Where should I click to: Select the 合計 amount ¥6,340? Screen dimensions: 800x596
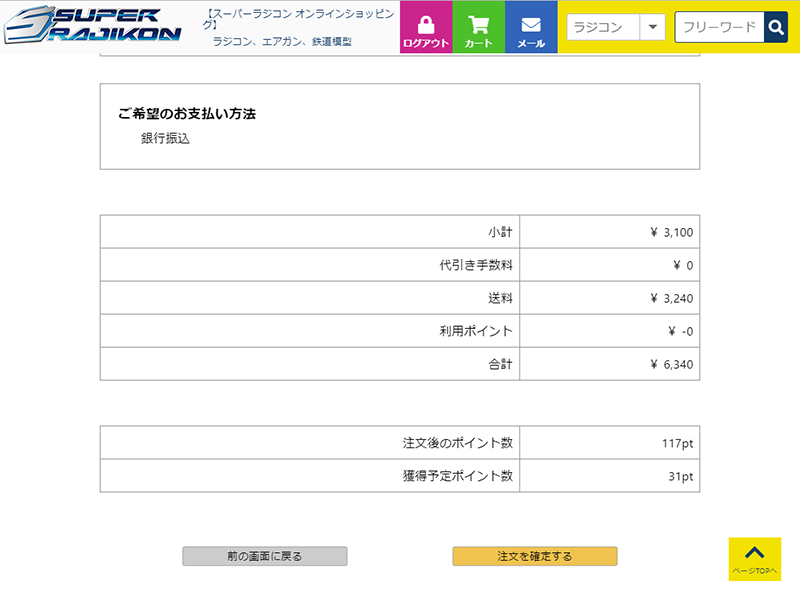(x=671, y=364)
